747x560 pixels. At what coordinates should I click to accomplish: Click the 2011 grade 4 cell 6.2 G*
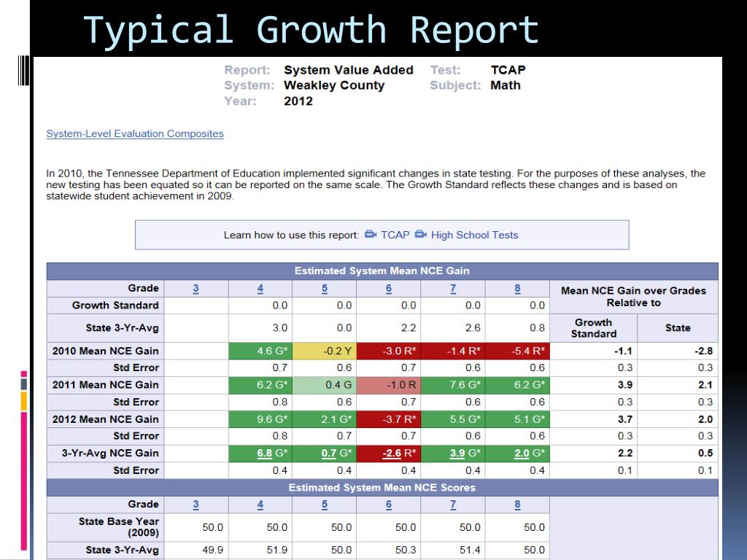260,385
